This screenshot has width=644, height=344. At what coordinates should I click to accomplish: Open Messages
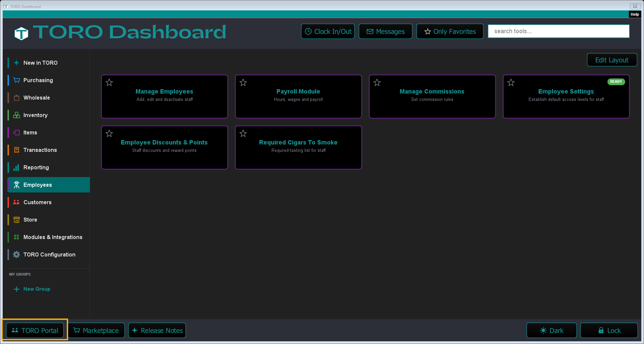pyautogui.click(x=386, y=31)
